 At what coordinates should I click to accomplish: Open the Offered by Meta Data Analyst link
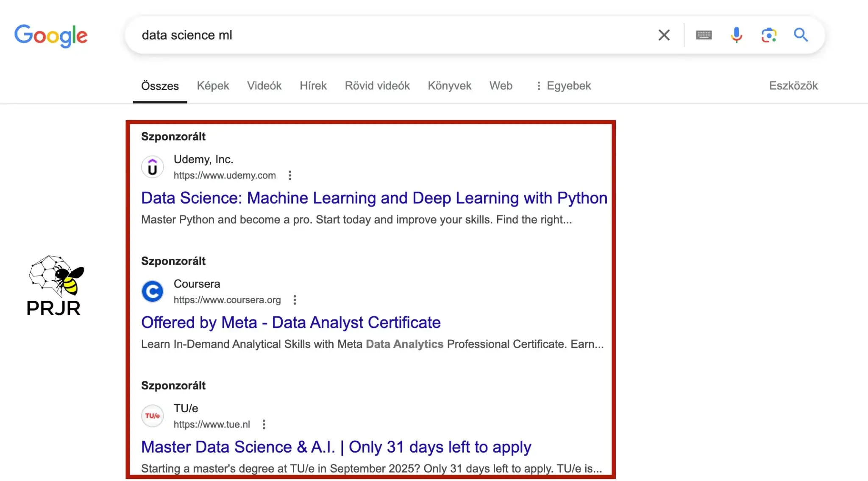click(291, 323)
